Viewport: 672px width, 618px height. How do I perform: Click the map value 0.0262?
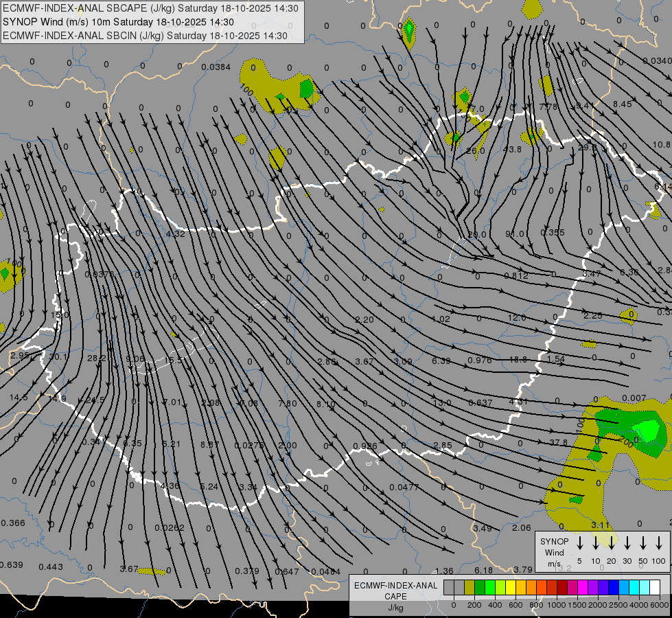tap(170, 527)
